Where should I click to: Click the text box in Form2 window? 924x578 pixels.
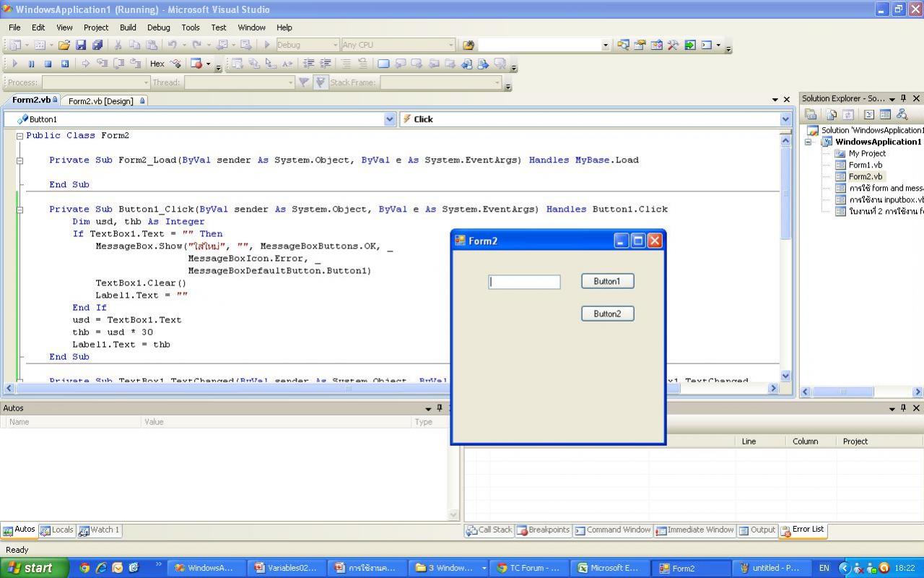(x=524, y=282)
